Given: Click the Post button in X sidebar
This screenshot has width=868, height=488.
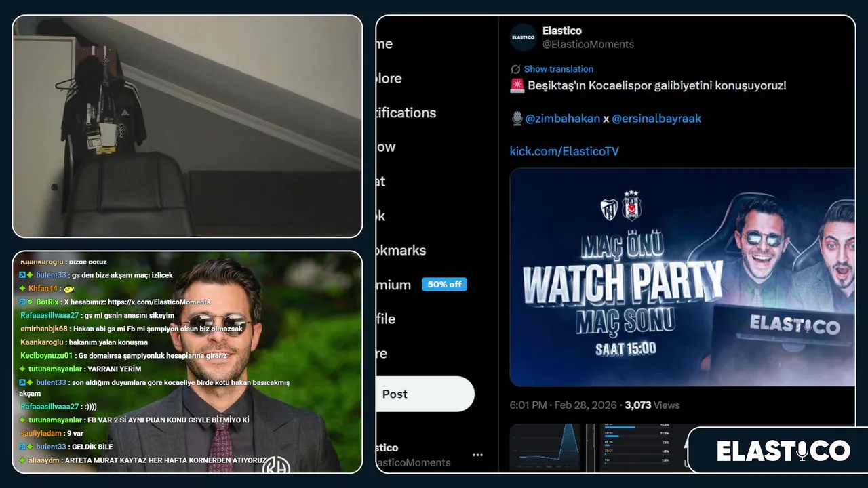Looking at the screenshot, I should point(425,394).
